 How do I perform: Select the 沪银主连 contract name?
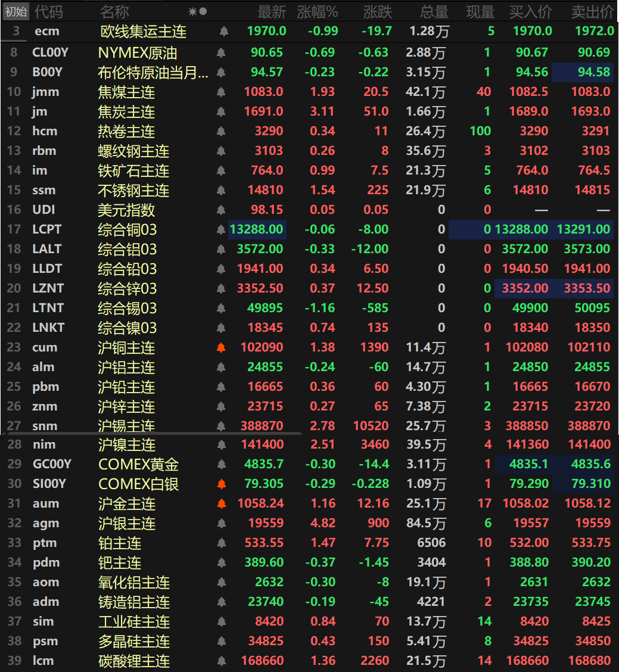127,524
